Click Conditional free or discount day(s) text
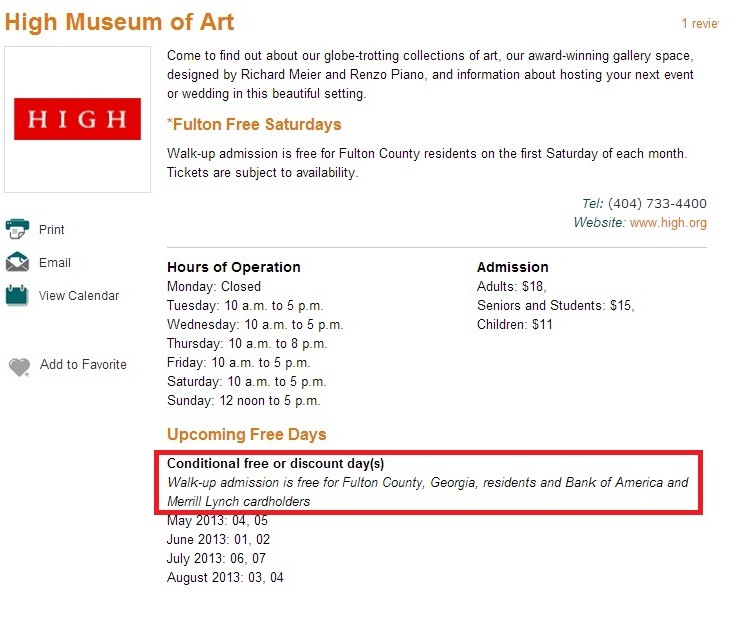Viewport: 738px width, 634px height. 275,464
